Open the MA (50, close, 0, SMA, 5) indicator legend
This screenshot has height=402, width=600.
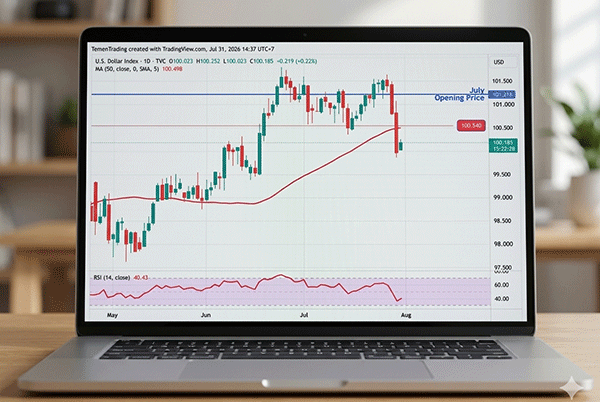pos(127,69)
